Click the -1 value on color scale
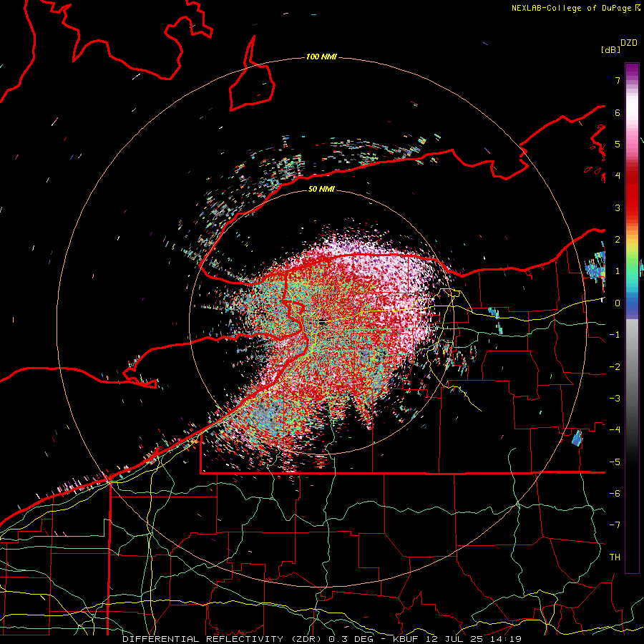The height and width of the screenshot is (644, 644). point(615,335)
